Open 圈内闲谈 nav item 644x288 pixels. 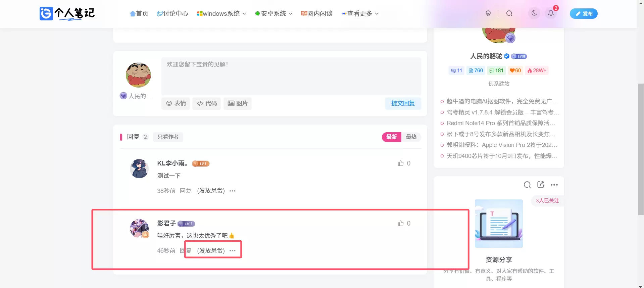(x=316, y=13)
